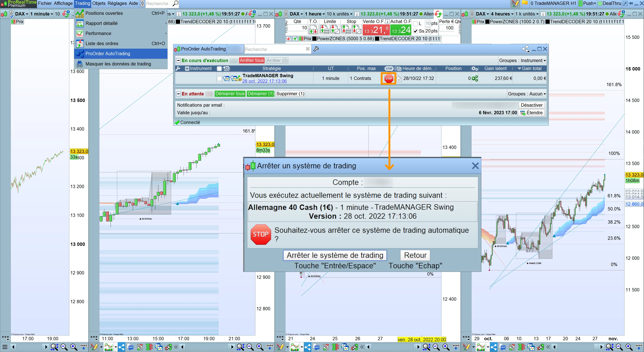Click the first Stop order icon

(x=346, y=29)
